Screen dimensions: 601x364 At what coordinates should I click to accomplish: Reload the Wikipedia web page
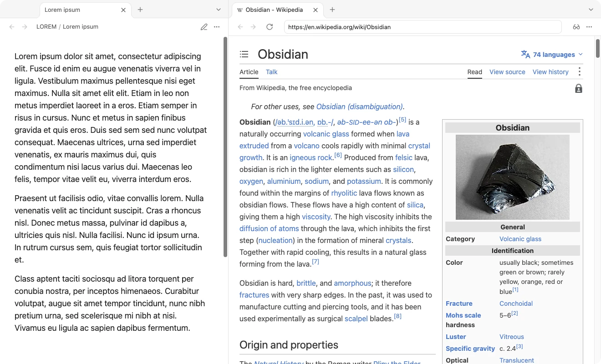[270, 27]
